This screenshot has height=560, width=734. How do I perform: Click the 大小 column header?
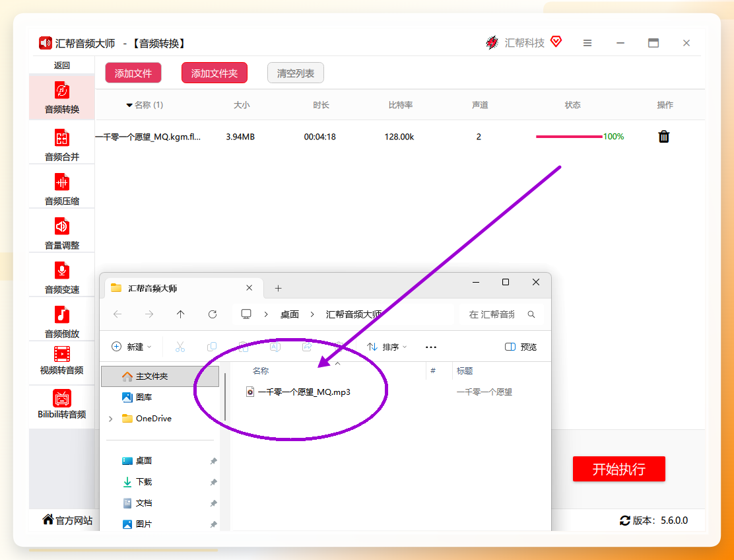(242, 105)
